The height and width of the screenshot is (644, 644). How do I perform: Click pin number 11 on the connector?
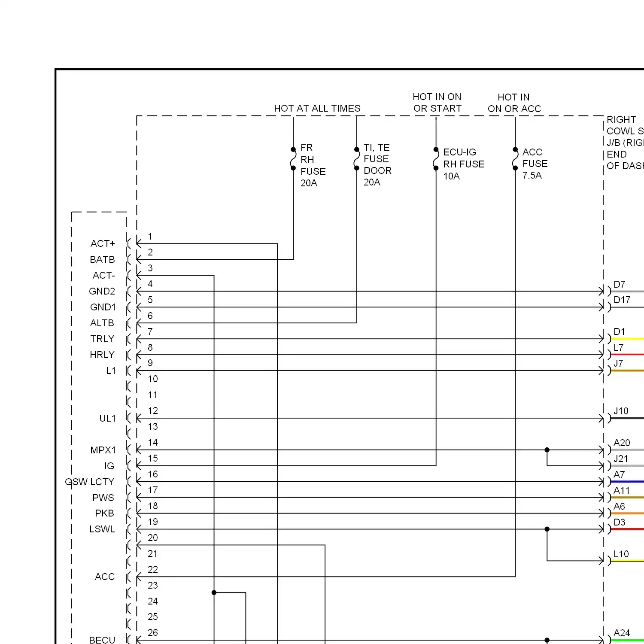[153, 395]
